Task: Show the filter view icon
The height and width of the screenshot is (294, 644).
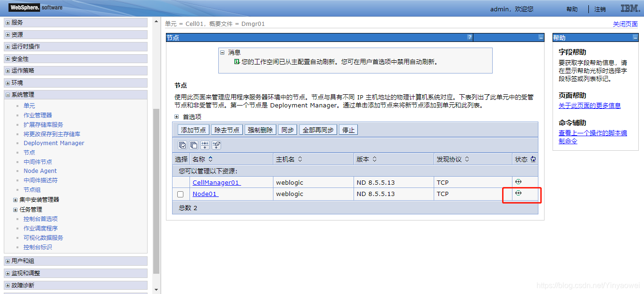Action: 205,145
